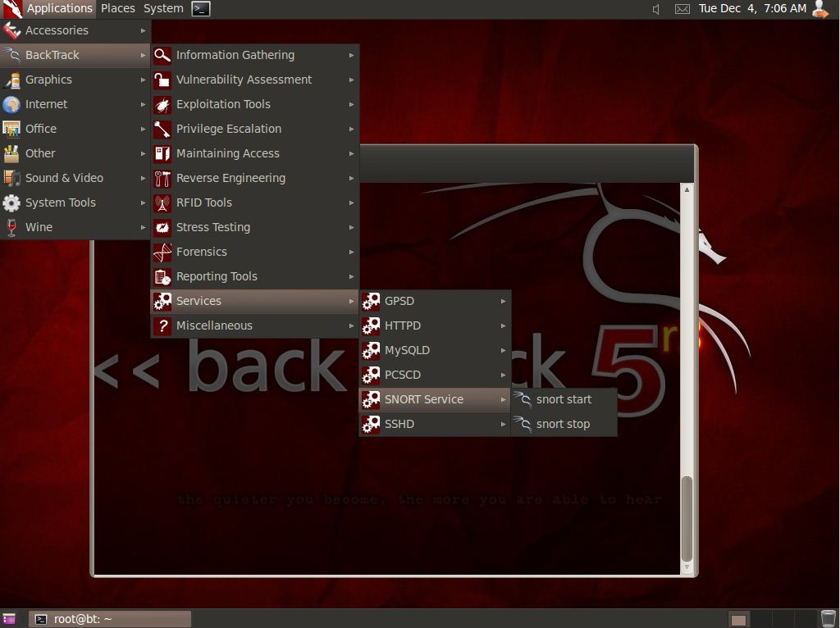Click the scrollbar thumb in the background window
Viewport: 840px width, 628px height.
(x=687, y=518)
